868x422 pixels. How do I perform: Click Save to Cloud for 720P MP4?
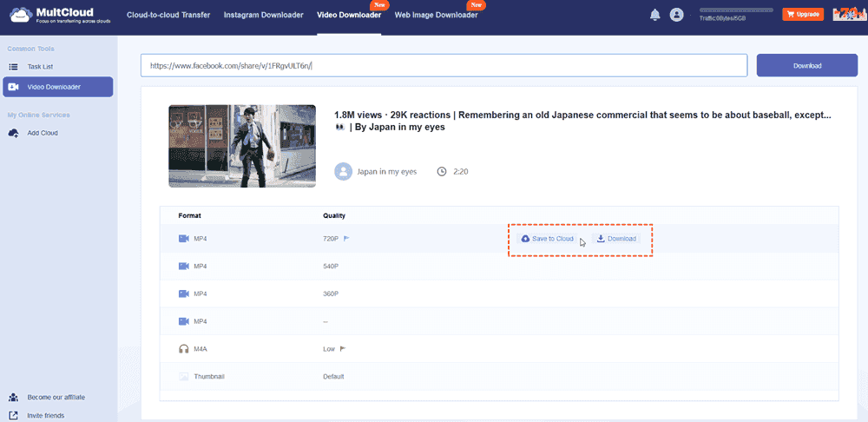coord(548,239)
